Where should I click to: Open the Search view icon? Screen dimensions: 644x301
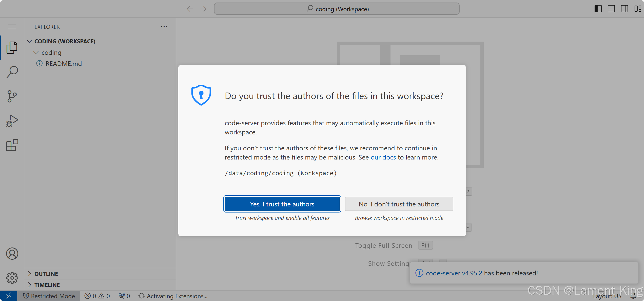click(12, 72)
